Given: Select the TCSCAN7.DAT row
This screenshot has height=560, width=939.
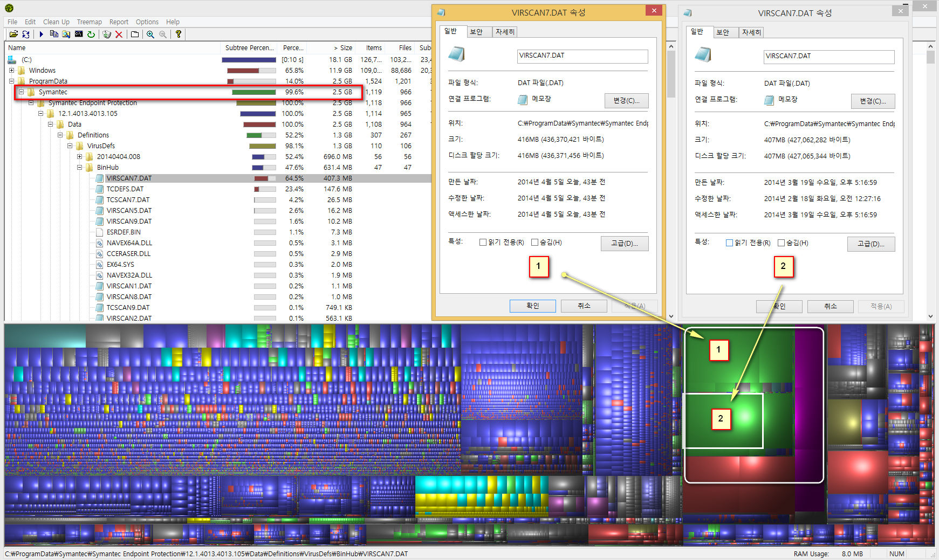Looking at the screenshot, I should (218, 199).
